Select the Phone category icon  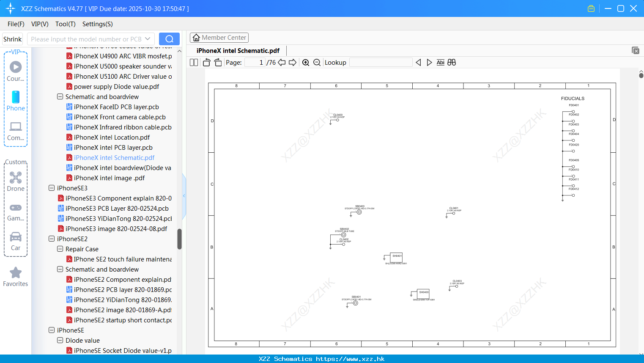pos(16,101)
